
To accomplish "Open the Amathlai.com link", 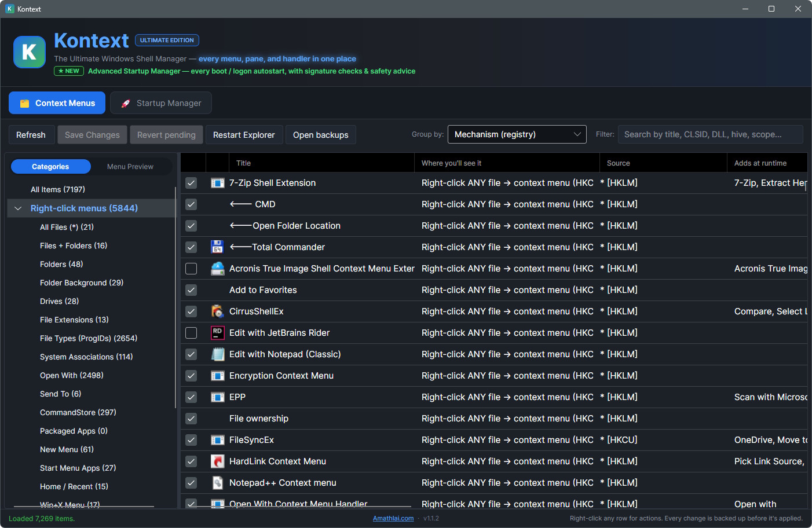I will tap(393, 518).
